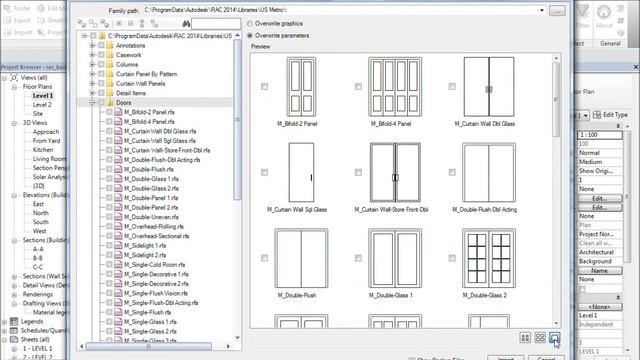Switch preview to large single-thumbnail view icon
The image size is (640, 360).
tap(554, 338)
